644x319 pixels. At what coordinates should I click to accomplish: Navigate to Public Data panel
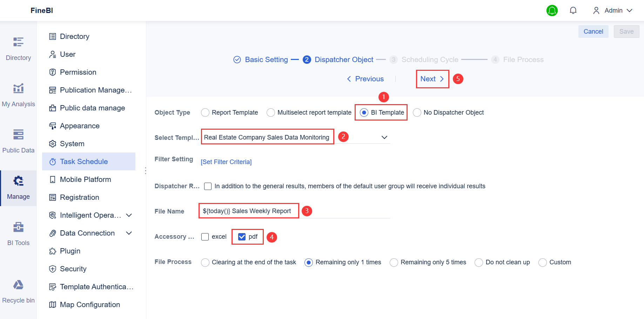tap(18, 140)
